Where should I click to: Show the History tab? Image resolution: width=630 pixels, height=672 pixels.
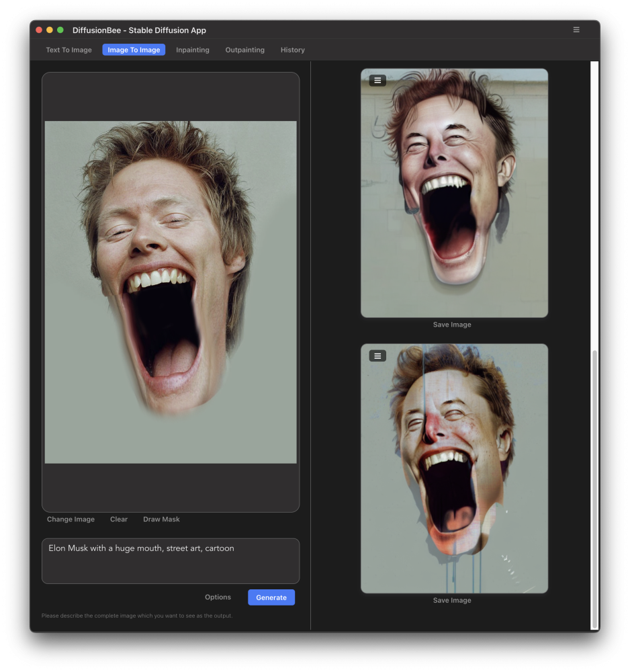point(292,50)
